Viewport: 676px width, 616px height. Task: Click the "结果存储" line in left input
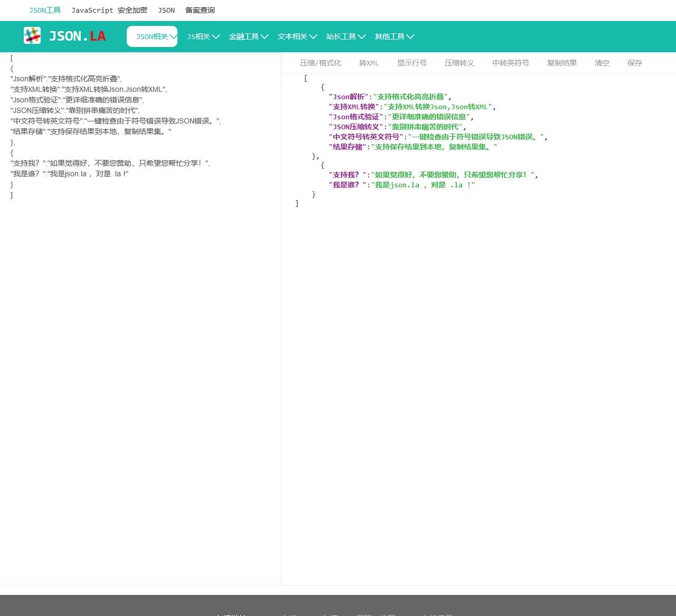coord(91,131)
